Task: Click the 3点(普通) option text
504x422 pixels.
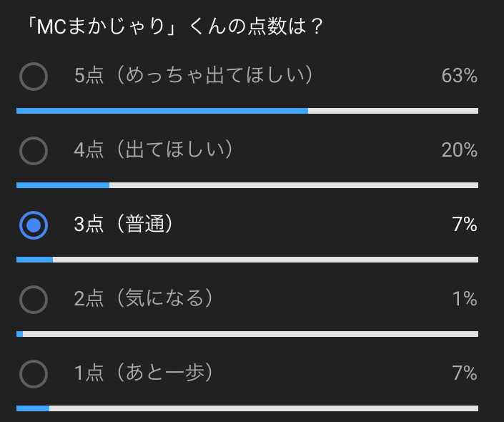Action: point(124,224)
